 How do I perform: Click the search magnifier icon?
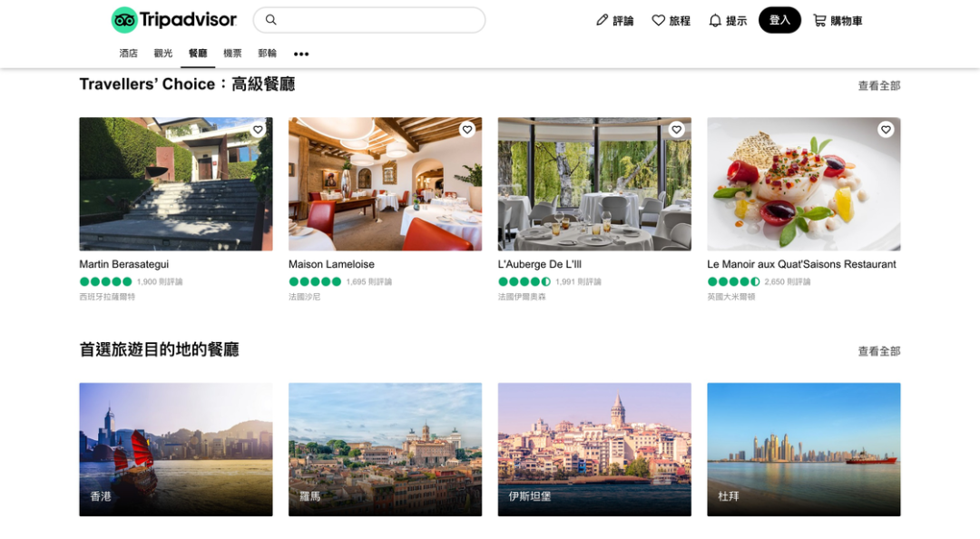[x=270, y=20]
